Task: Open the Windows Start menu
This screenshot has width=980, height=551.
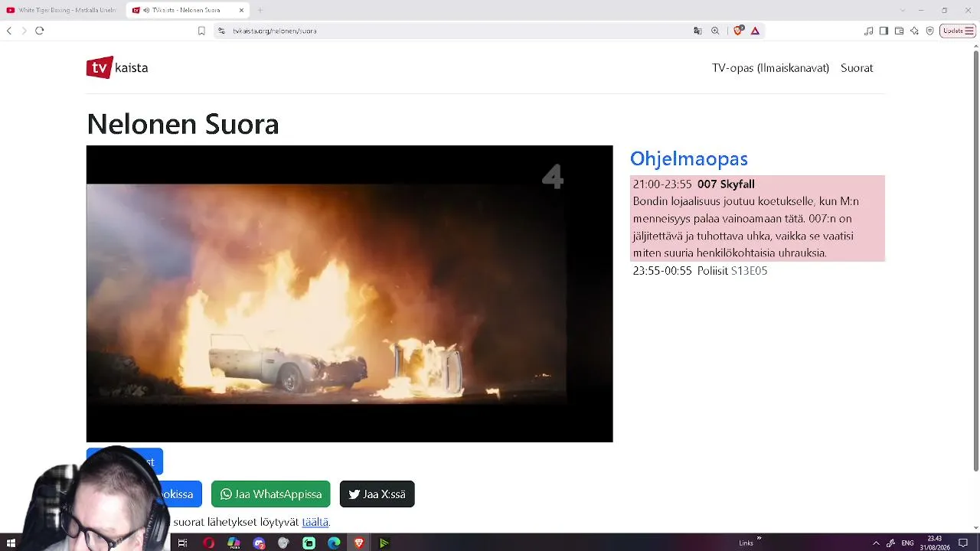Action: click(11, 543)
